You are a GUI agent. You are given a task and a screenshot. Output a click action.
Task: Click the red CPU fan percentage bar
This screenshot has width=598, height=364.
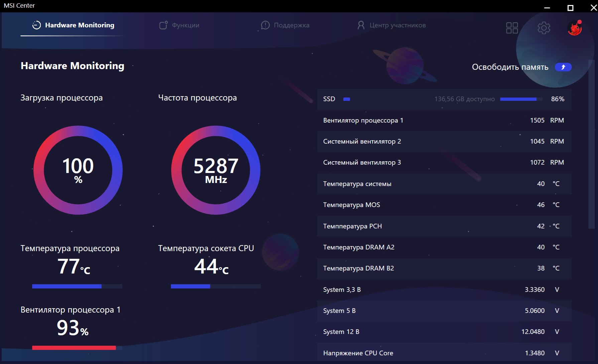coord(77,348)
